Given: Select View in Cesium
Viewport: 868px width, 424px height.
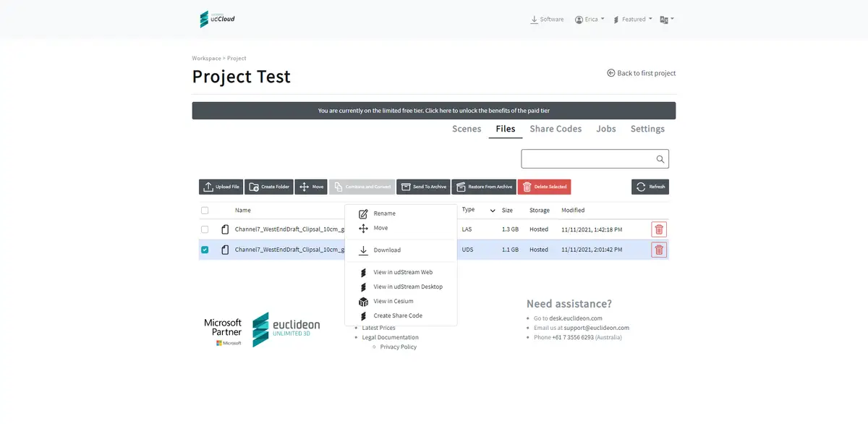Looking at the screenshot, I should (x=401, y=302).
